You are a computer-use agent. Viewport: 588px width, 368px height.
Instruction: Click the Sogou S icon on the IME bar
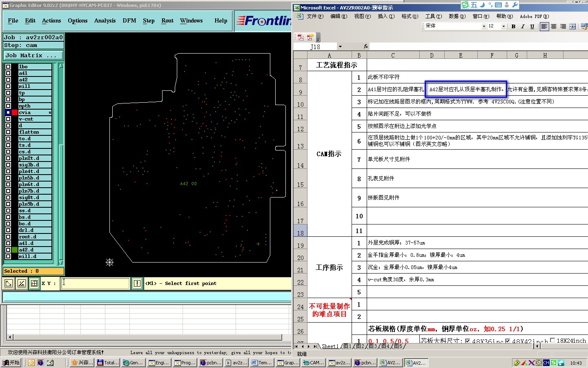click(465, 5)
